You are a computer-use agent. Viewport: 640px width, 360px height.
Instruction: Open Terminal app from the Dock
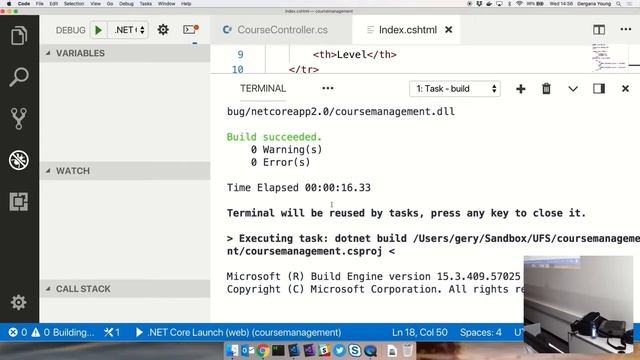(278, 350)
